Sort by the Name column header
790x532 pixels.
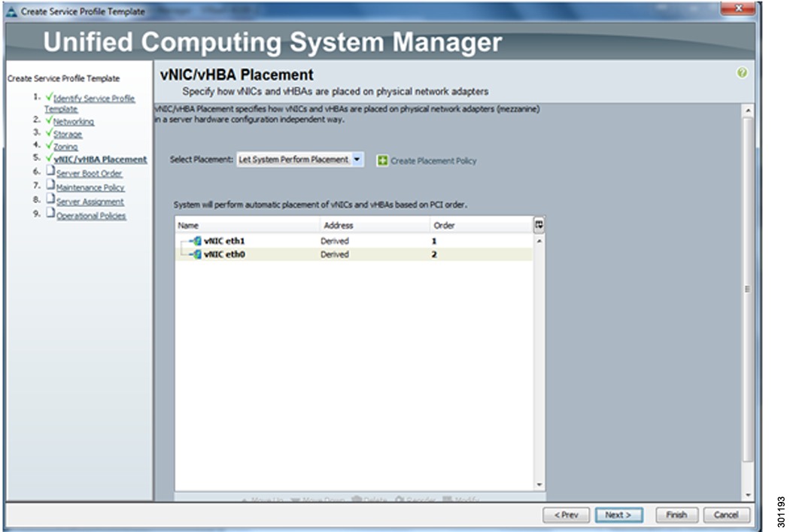248,225
